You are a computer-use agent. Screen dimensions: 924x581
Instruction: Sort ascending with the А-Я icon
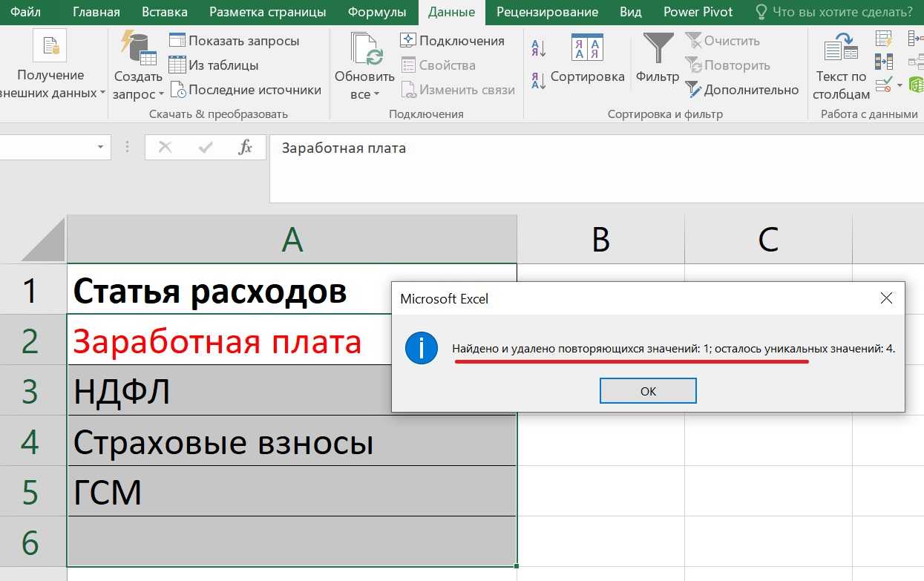point(539,49)
